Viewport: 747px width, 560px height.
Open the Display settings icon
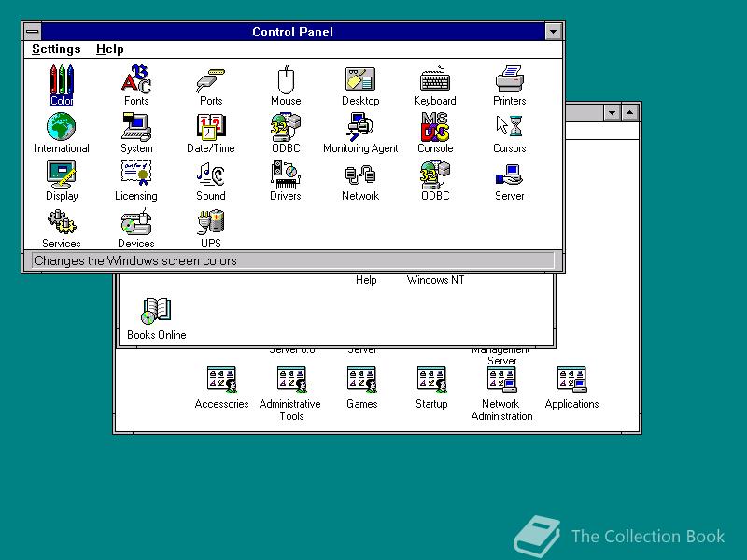tap(62, 180)
